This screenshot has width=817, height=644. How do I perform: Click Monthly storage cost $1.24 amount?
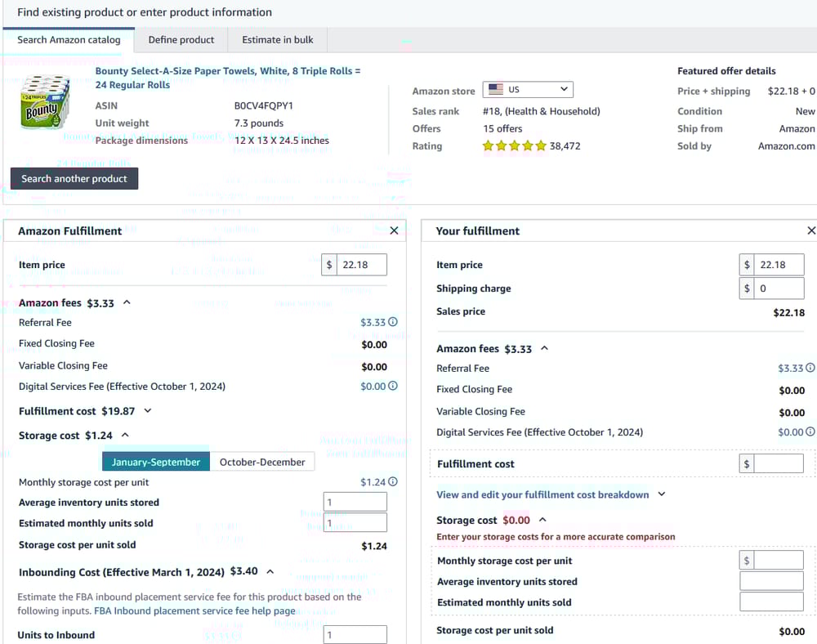373,482
